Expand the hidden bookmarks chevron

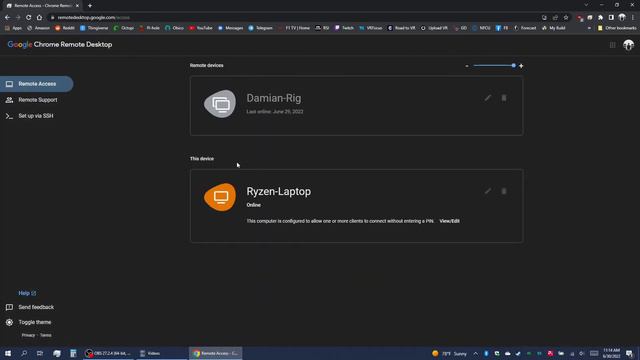click(x=589, y=28)
